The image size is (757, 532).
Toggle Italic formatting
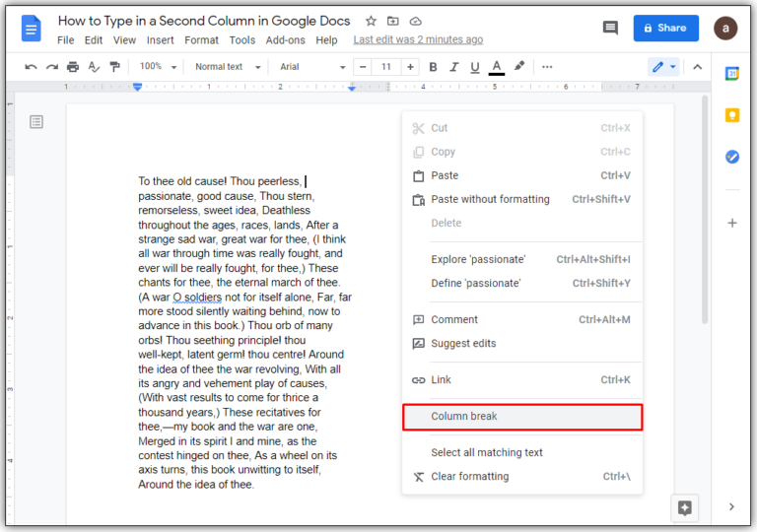(x=453, y=67)
